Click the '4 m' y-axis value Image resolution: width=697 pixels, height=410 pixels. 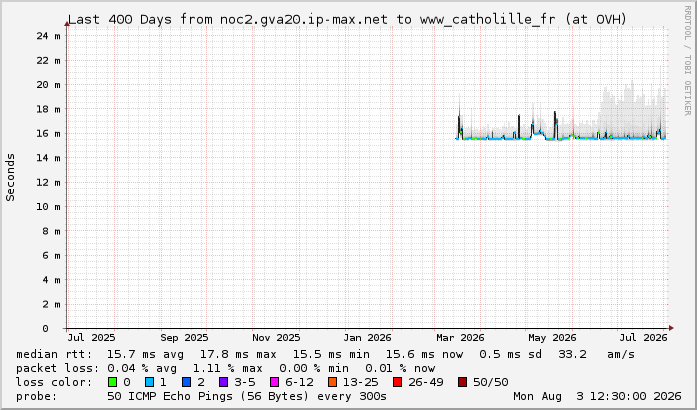tap(52, 280)
